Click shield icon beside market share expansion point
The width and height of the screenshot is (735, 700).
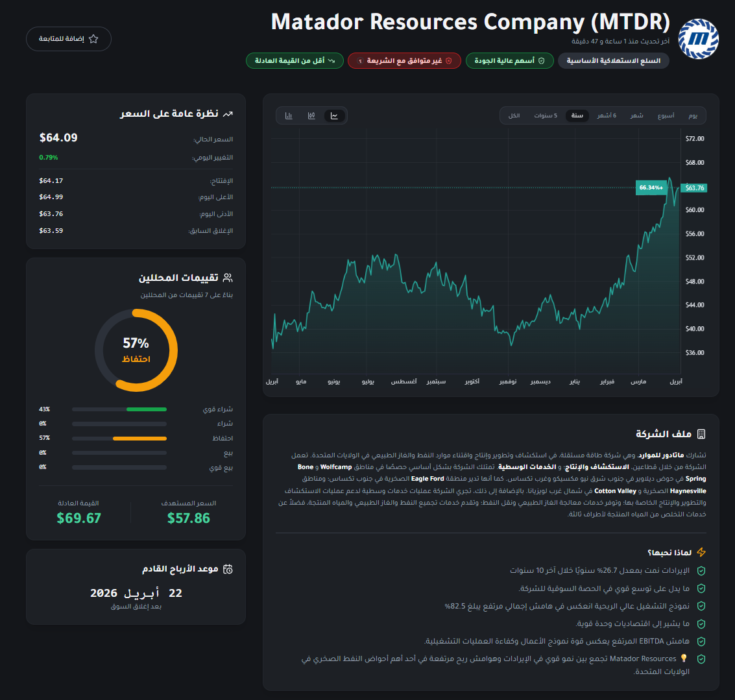(x=701, y=588)
